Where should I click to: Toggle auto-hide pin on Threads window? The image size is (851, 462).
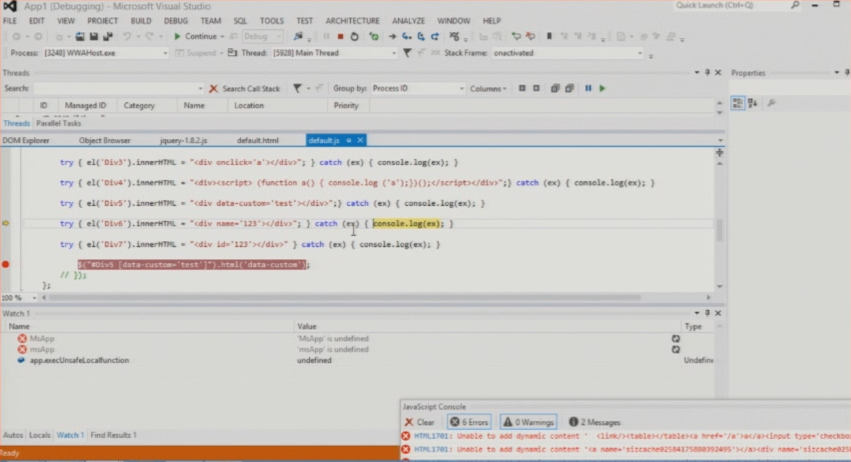(x=707, y=72)
